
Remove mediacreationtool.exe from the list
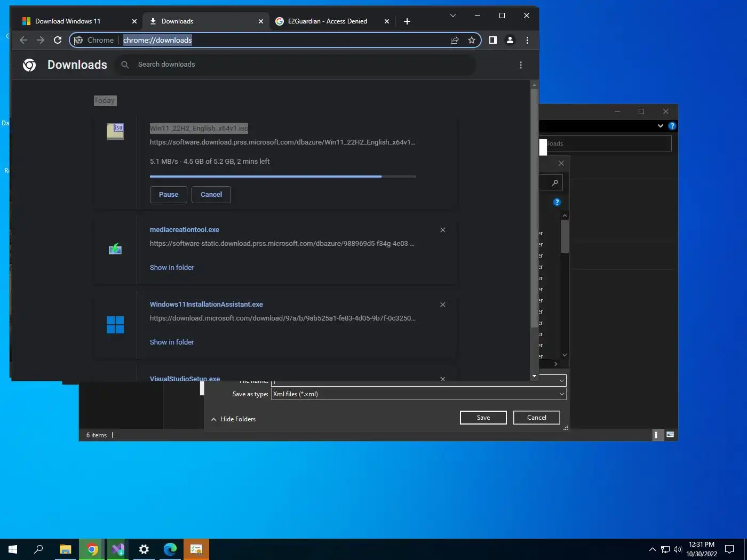point(442,230)
